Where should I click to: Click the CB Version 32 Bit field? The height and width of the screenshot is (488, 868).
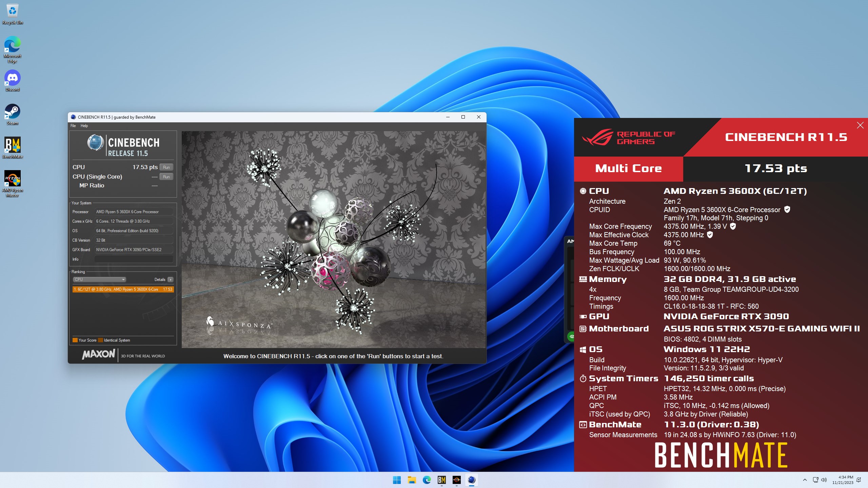(134, 240)
